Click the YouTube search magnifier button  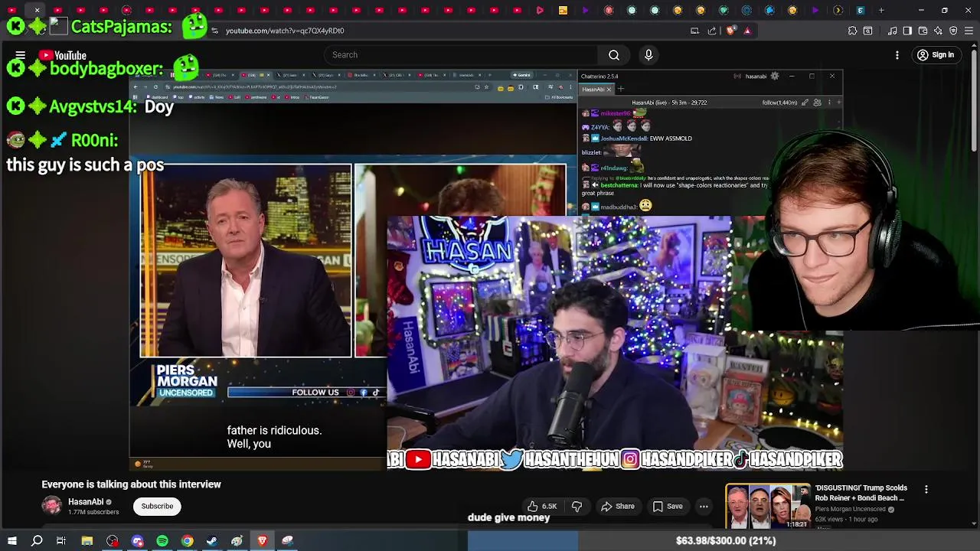tap(614, 55)
